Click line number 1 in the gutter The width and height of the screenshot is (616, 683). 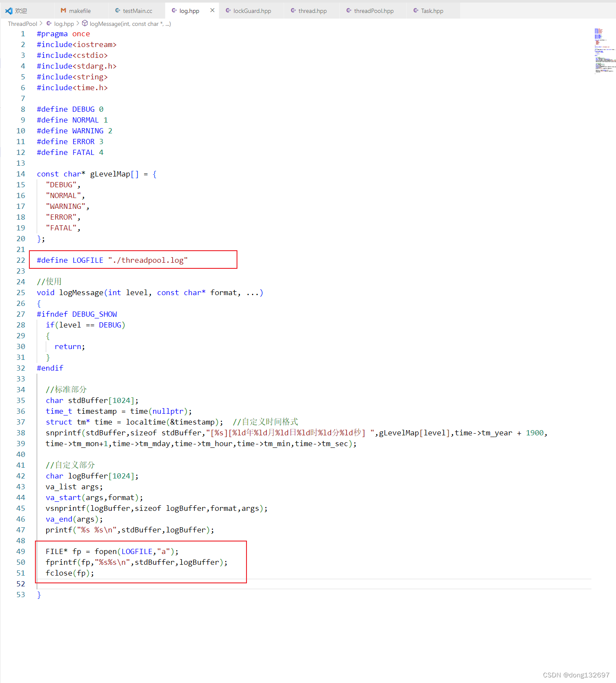[23, 34]
